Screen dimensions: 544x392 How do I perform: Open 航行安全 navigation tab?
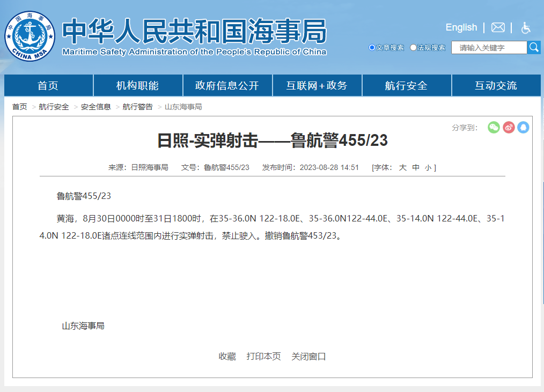[406, 85]
